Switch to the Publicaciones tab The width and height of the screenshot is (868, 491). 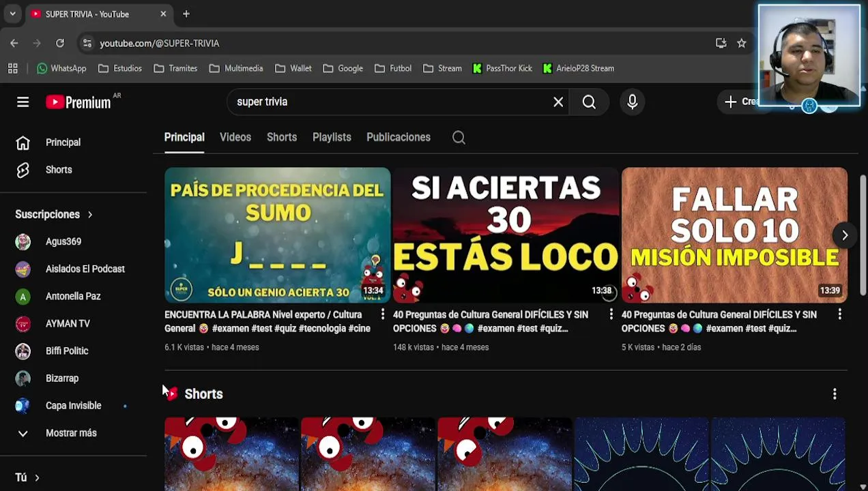point(399,137)
